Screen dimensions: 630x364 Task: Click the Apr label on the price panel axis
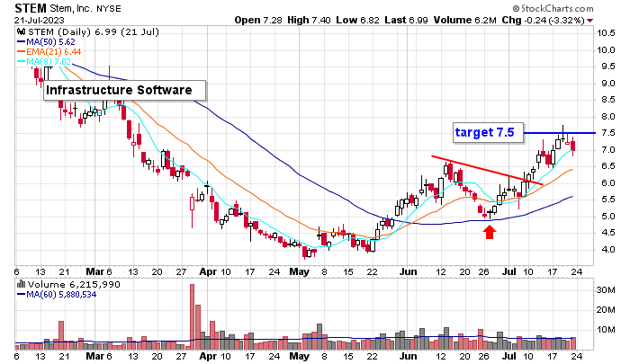(208, 271)
